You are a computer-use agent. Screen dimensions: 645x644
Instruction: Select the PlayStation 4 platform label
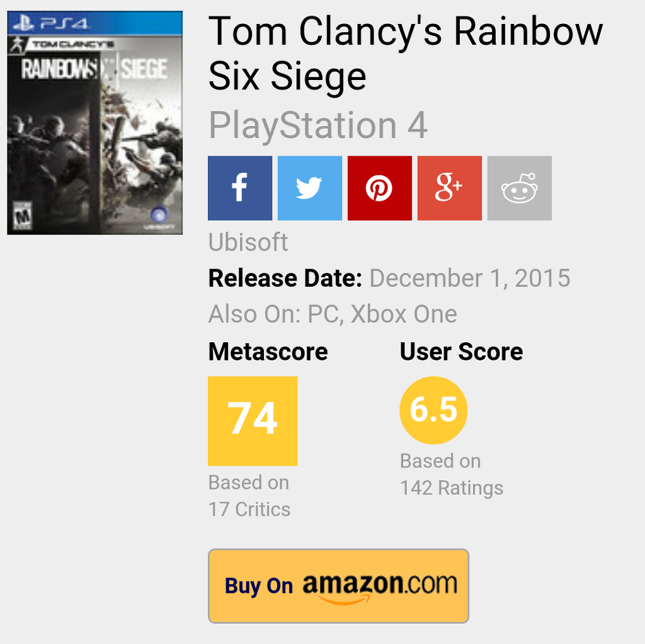[318, 125]
